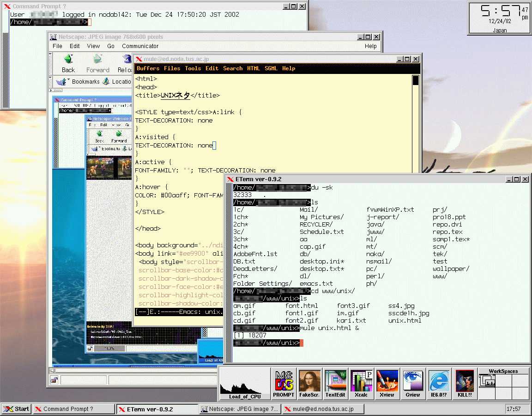Start Xview from the launcher panel

[387, 383]
